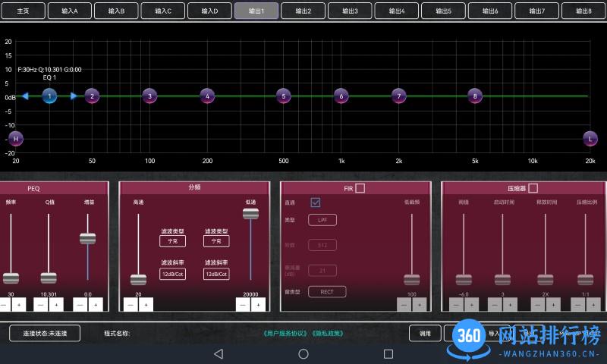Viewport: 607px width, 364px height.
Task: Enable the 压缩器 compressor checkbox
Action: point(533,188)
